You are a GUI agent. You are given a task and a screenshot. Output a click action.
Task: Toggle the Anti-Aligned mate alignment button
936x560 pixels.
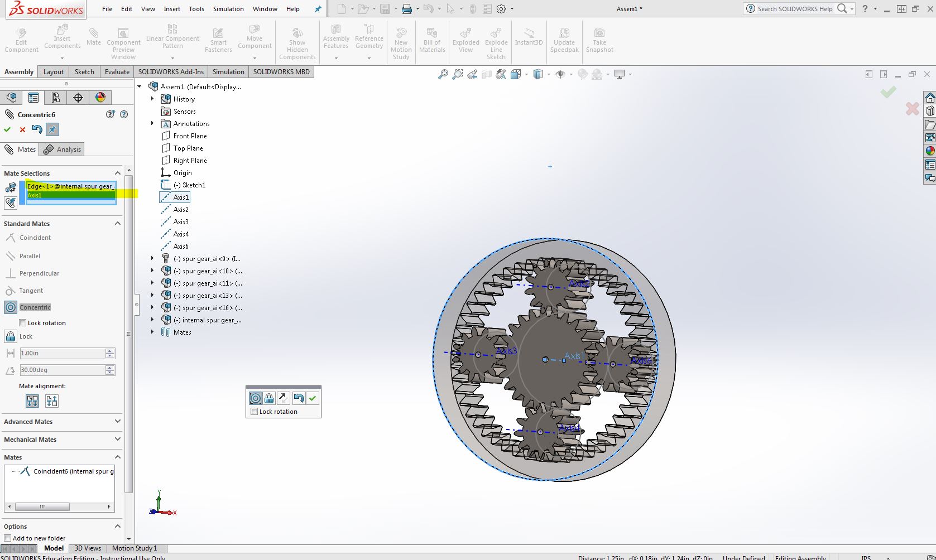coord(52,401)
